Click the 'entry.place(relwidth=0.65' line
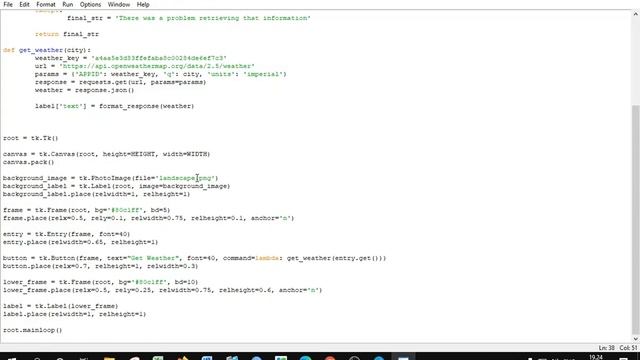 80,242
